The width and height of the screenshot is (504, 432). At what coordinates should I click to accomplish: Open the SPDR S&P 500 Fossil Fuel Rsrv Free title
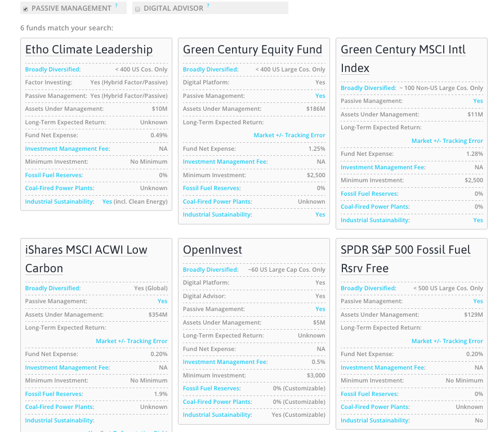coord(405,259)
